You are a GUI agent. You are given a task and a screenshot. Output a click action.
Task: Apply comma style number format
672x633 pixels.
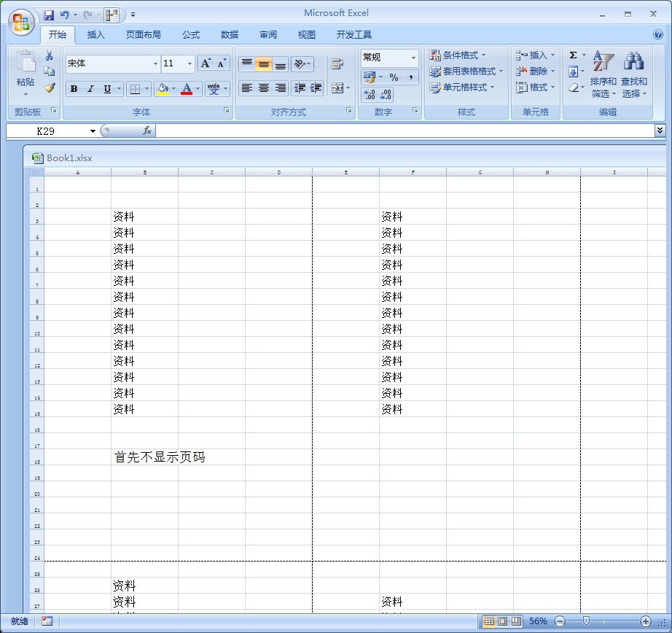(x=410, y=77)
